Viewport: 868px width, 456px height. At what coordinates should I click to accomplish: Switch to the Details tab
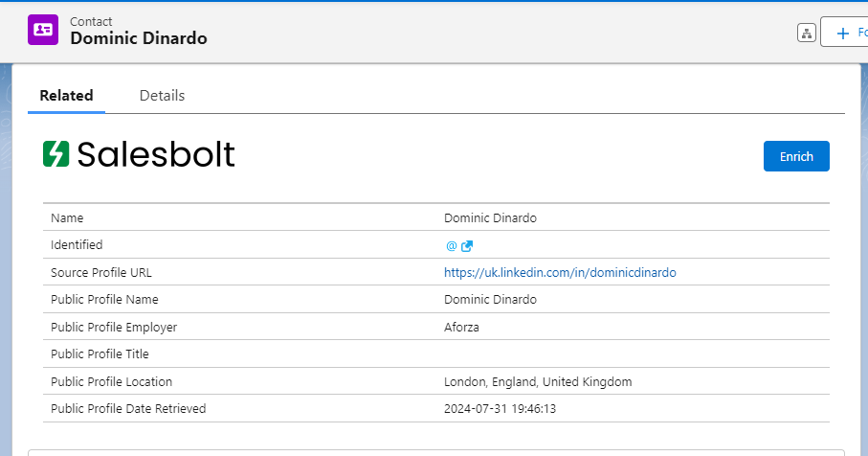[x=162, y=95]
